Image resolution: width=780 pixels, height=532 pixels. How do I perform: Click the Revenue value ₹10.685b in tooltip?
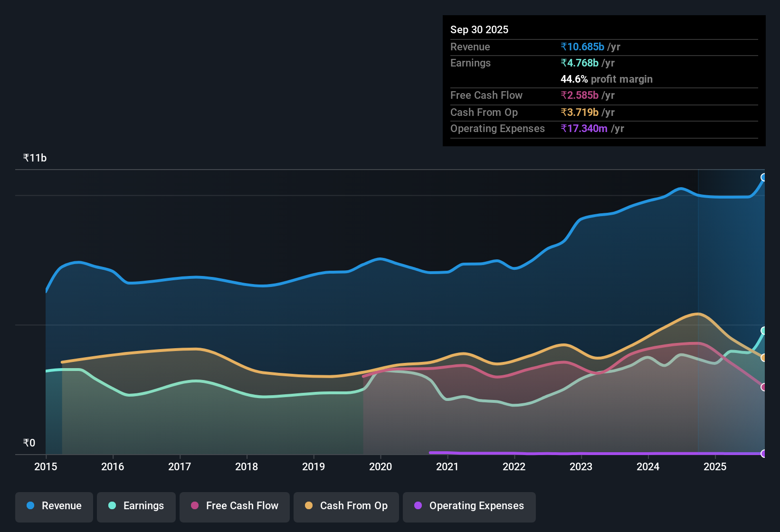pos(582,47)
